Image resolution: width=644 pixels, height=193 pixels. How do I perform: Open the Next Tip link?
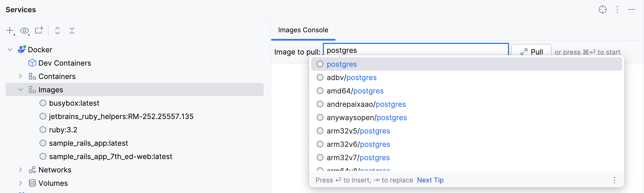pos(430,180)
